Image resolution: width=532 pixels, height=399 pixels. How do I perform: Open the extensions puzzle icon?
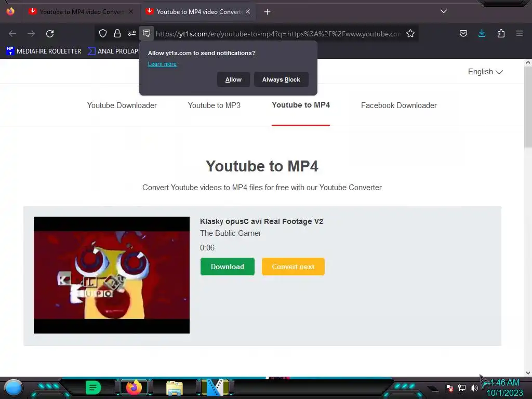coord(501,33)
